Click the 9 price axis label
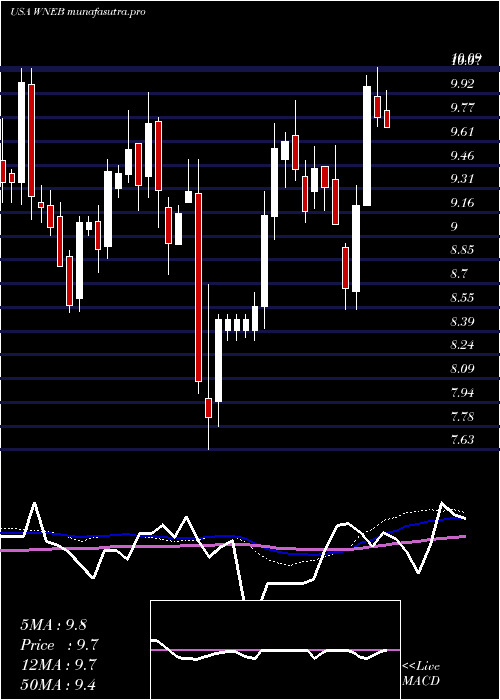 pos(454,226)
